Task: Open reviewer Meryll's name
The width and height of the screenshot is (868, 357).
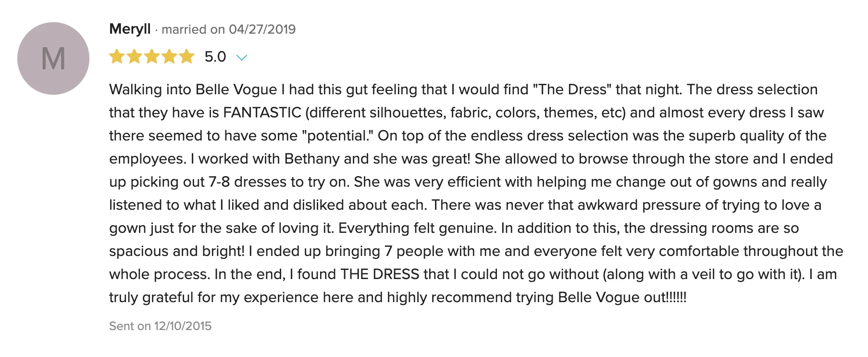Action: click(x=130, y=29)
